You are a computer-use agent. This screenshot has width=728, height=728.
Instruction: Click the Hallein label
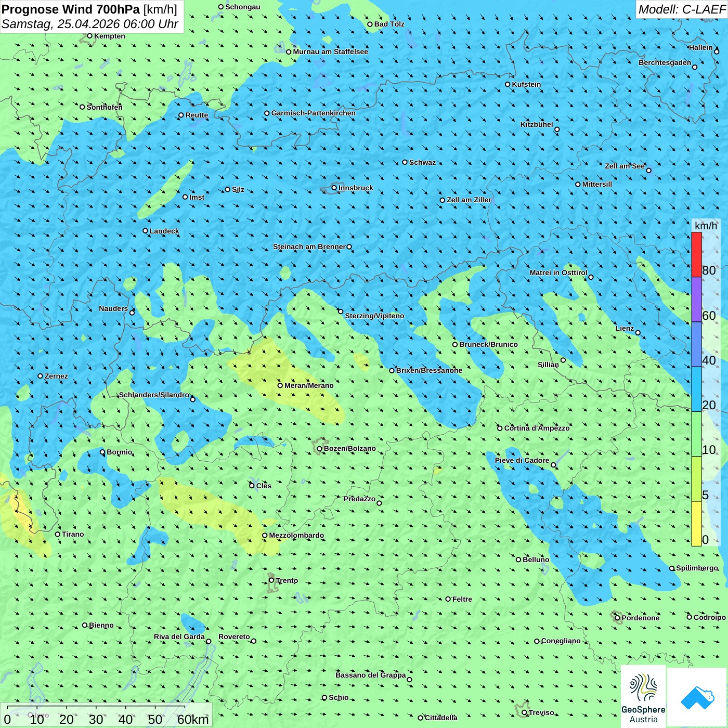click(700, 47)
